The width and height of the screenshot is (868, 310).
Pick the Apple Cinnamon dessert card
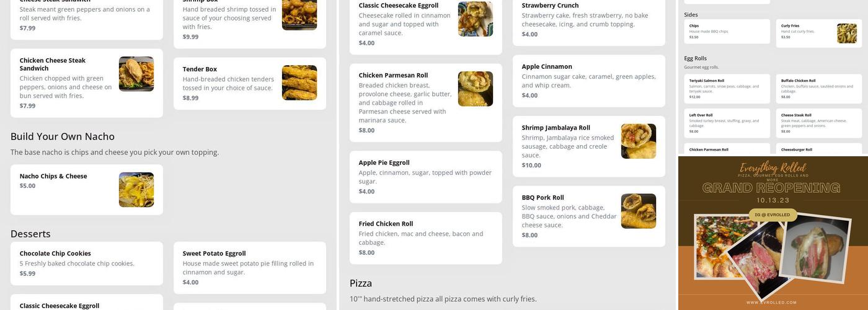[588, 81]
